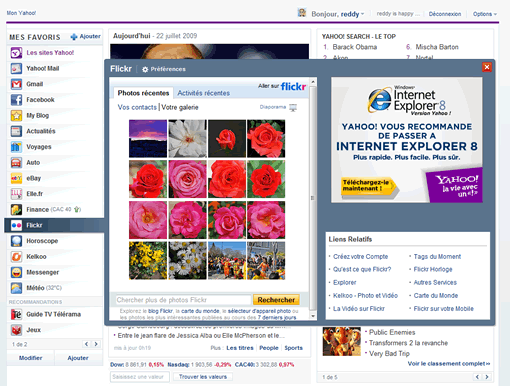Open the My Blog star icon
The height and width of the screenshot is (386, 510).
pyautogui.click(x=16, y=115)
